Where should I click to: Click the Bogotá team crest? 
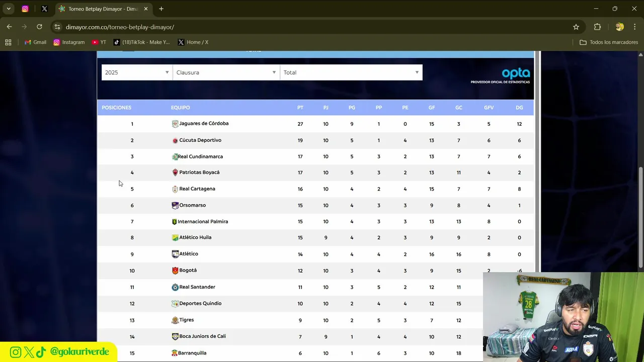[x=175, y=270]
